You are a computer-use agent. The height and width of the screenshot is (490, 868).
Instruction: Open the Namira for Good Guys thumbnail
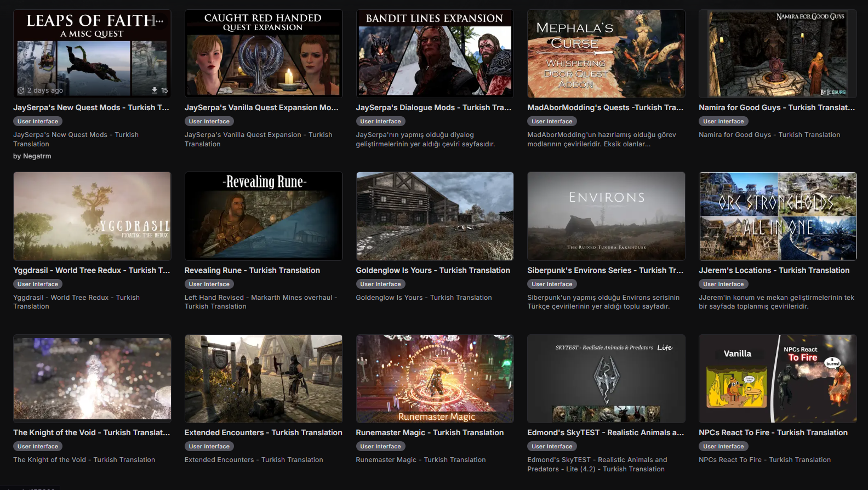[778, 53]
